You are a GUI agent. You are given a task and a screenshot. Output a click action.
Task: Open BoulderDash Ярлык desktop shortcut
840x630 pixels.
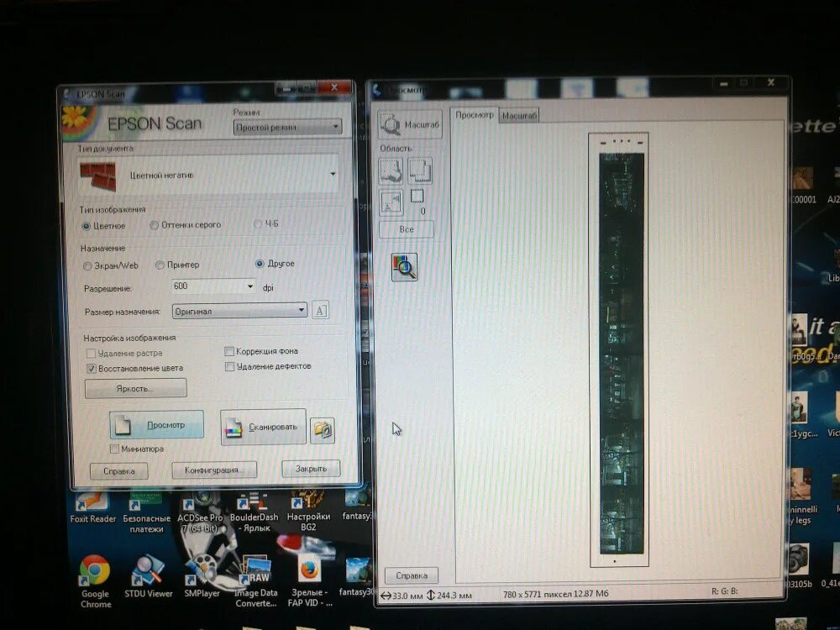tap(254, 512)
